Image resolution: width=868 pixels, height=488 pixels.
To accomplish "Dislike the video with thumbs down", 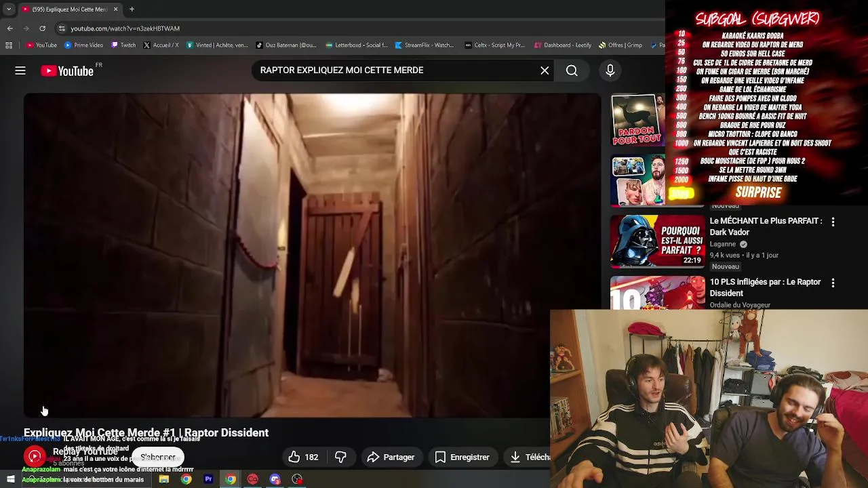I will click(340, 457).
